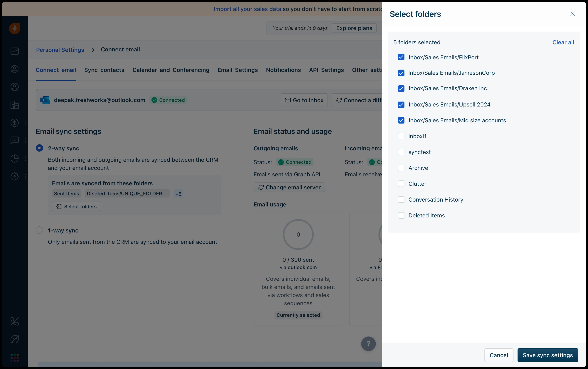The height and width of the screenshot is (369, 588).
Task: Uncheck Inbox/Sales Emails/FlixPort folder
Action: tap(401, 57)
